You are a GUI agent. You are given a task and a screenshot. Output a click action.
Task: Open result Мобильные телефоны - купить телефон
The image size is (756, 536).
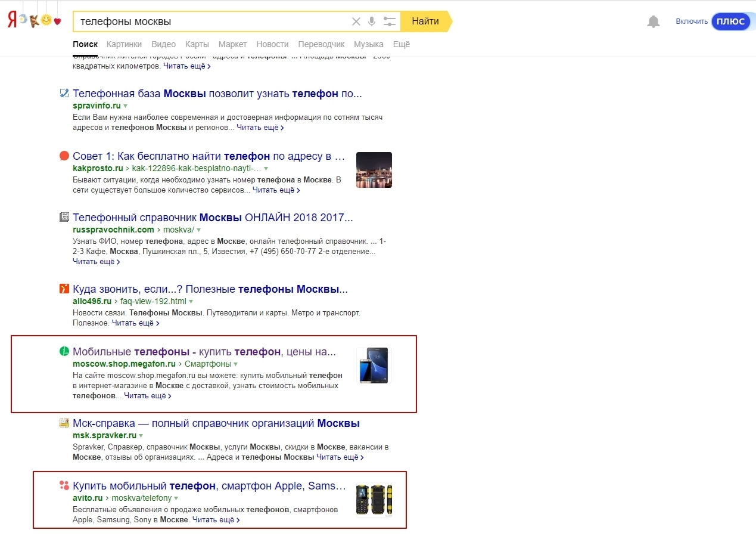click(x=204, y=352)
